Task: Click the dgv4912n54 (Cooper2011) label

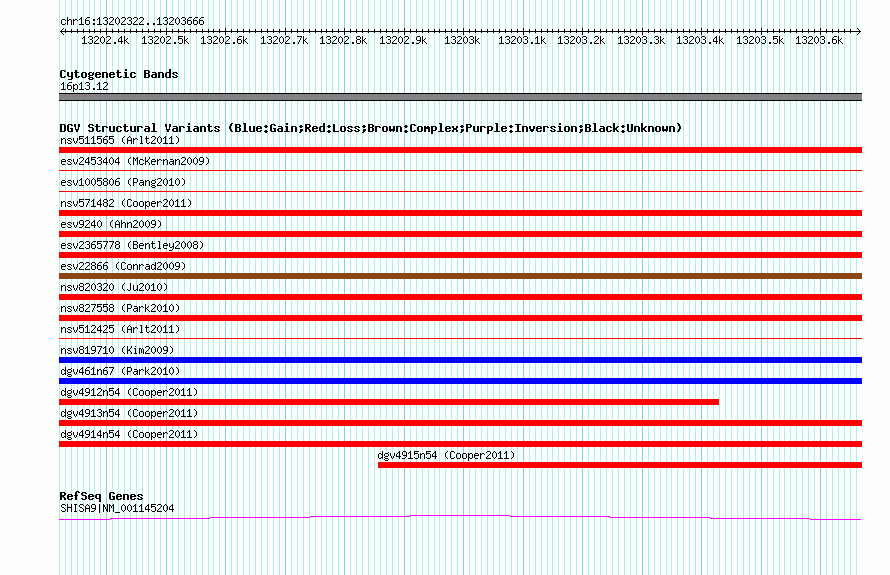Action: 129,392
